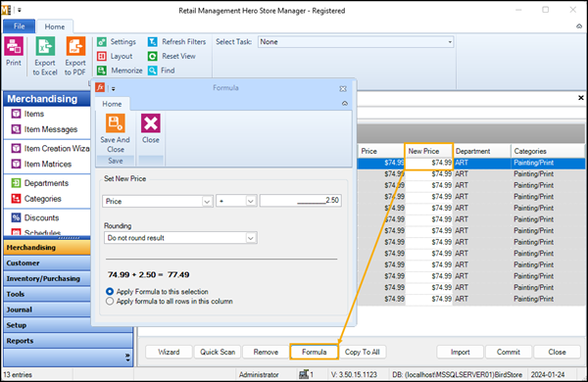Image resolution: width=588 pixels, height=382 pixels.
Task: Close the Formula dialog with its X
Action: pyautogui.click(x=343, y=89)
